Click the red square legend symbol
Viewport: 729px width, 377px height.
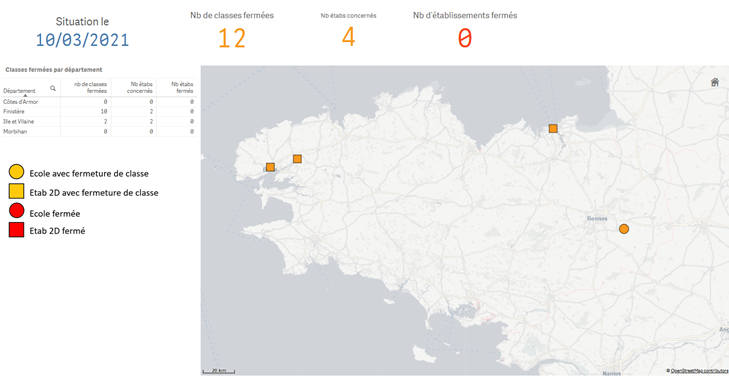click(x=16, y=230)
